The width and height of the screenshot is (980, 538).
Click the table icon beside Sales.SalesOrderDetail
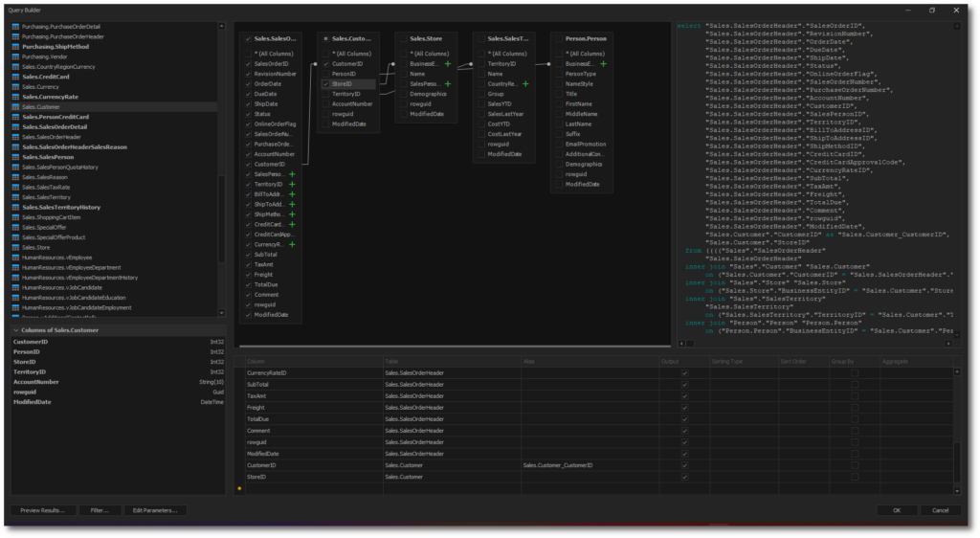coord(15,127)
